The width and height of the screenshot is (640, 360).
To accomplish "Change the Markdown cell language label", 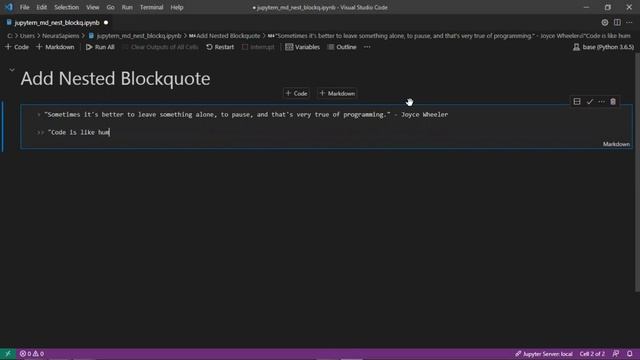I will click(x=616, y=144).
